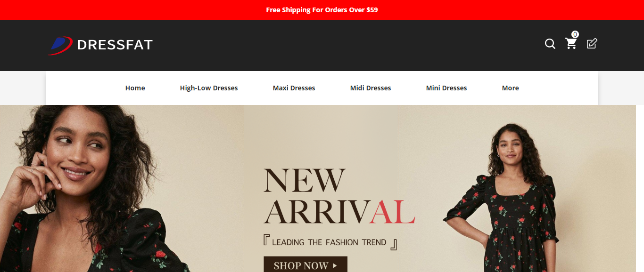The image size is (644, 272).
Task: Click the Leading The Fashion Trend tagline
Action: click(330, 242)
